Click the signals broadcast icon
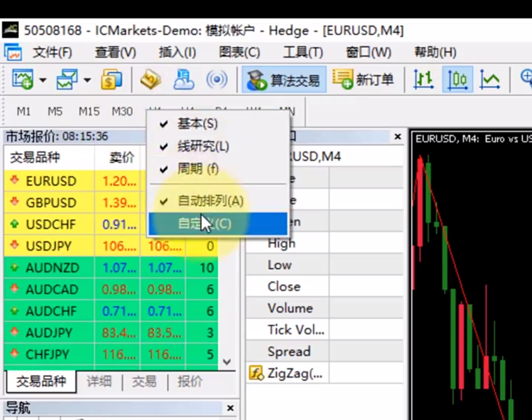532x420 pixels. 217,80
